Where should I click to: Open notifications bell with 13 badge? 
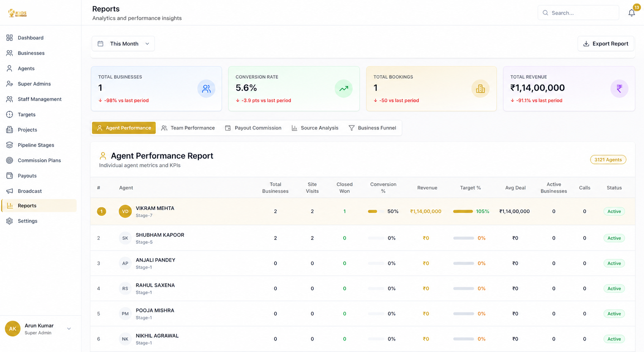coord(632,13)
